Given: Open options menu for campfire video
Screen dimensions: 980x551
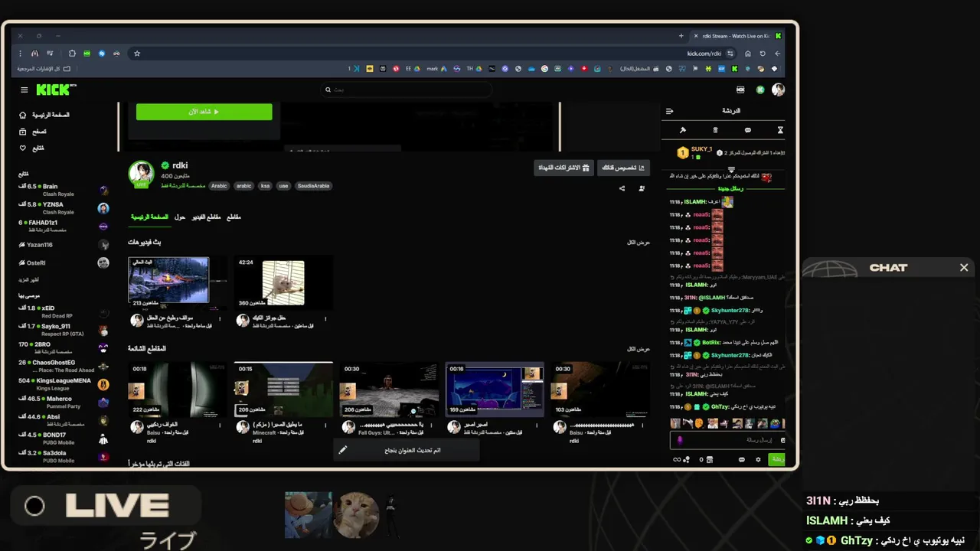Looking at the screenshot, I should coord(220,319).
